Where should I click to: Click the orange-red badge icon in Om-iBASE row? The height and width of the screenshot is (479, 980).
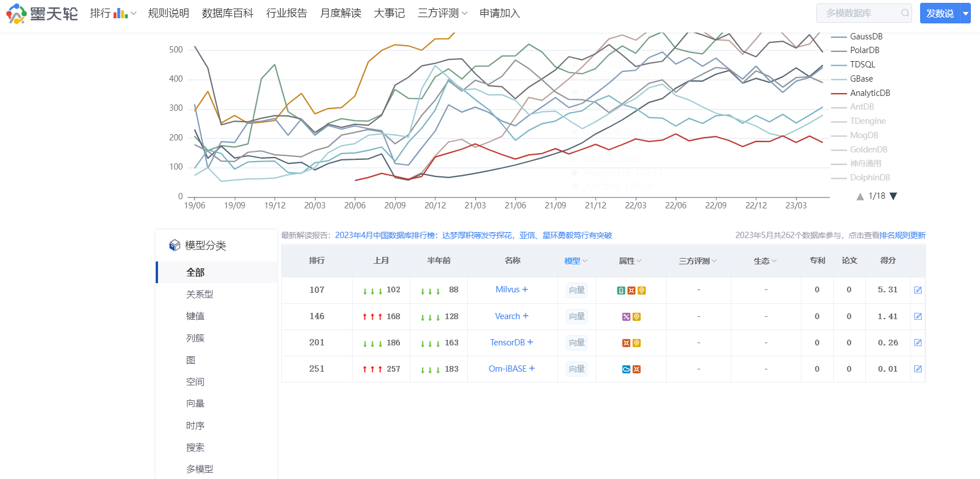(637, 369)
